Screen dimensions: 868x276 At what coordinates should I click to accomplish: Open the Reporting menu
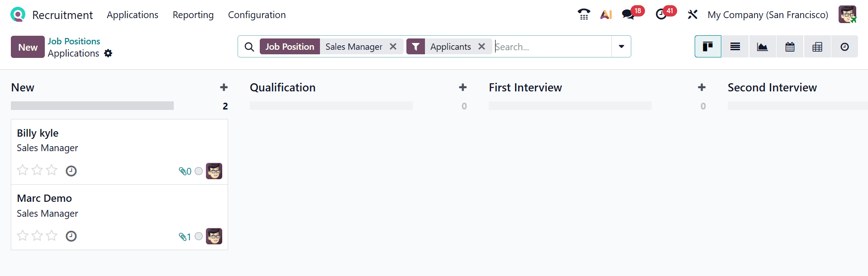[193, 15]
